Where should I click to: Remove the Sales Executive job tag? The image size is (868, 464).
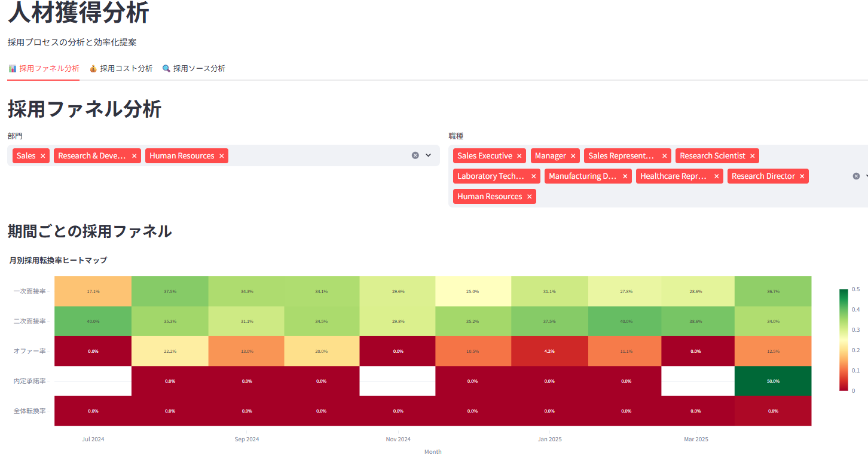(x=519, y=156)
